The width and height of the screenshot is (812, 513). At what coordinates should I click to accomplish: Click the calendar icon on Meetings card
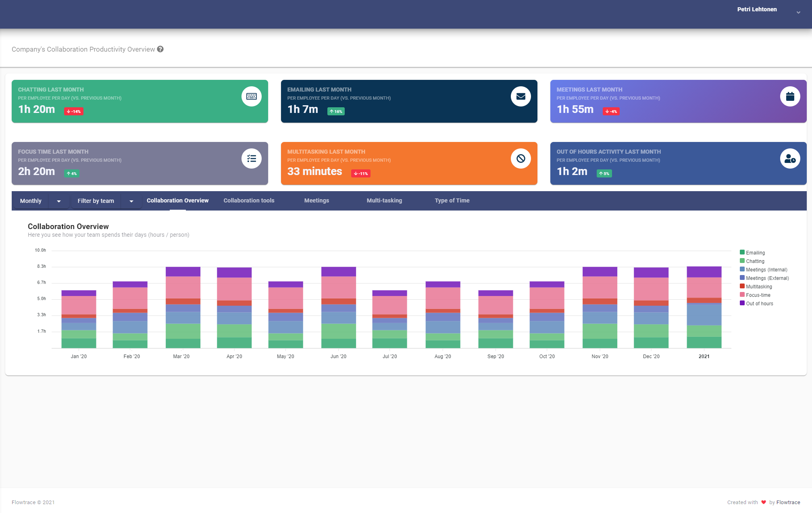coord(790,96)
